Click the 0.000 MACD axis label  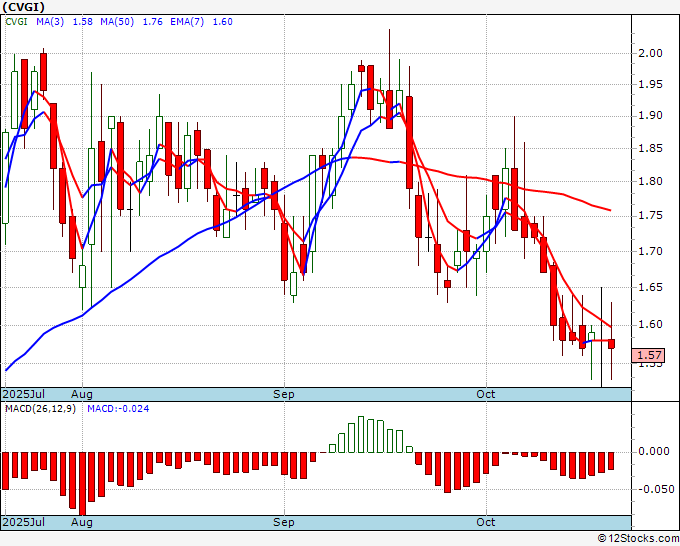(x=654, y=452)
